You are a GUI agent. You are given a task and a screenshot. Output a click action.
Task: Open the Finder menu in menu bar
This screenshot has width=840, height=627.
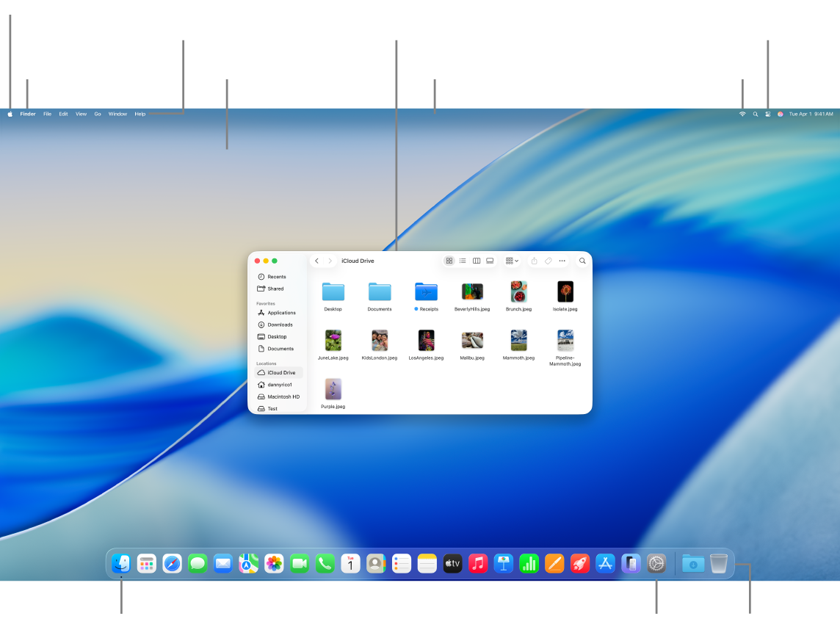(28, 114)
